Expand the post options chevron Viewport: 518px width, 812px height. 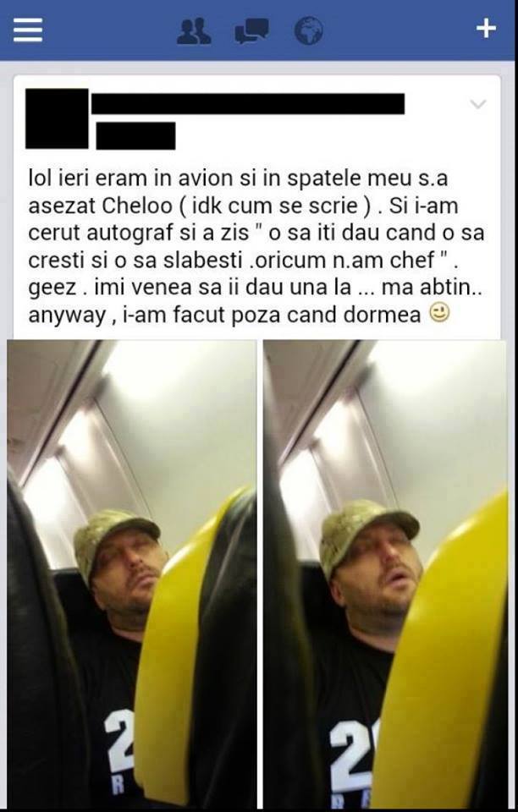point(478,104)
